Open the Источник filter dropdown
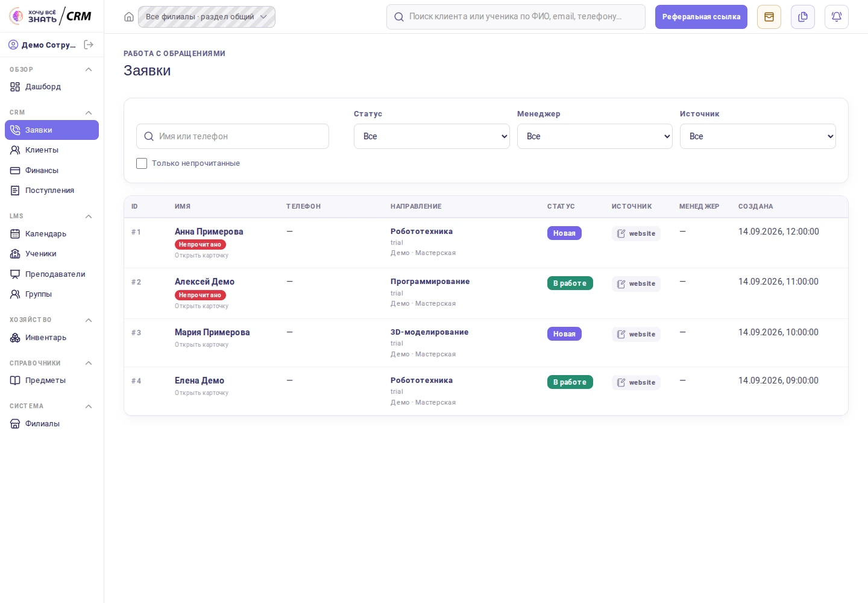The width and height of the screenshot is (868, 603). click(x=758, y=136)
